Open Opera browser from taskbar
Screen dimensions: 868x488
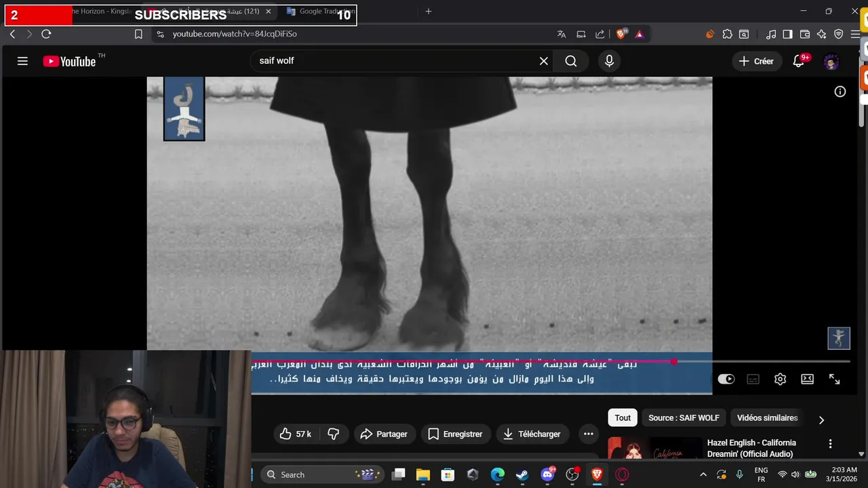[622, 474]
